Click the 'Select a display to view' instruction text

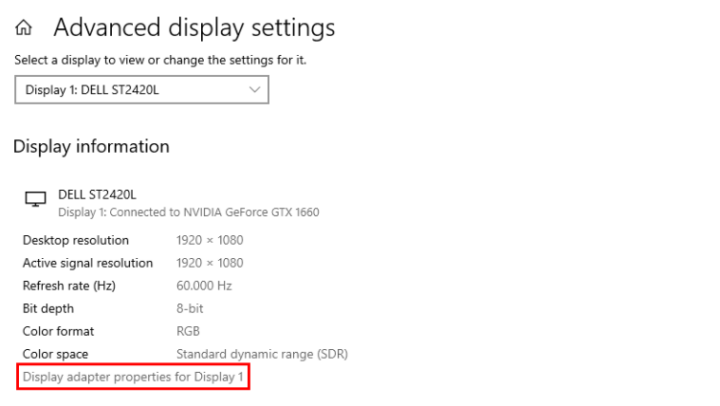pos(160,60)
